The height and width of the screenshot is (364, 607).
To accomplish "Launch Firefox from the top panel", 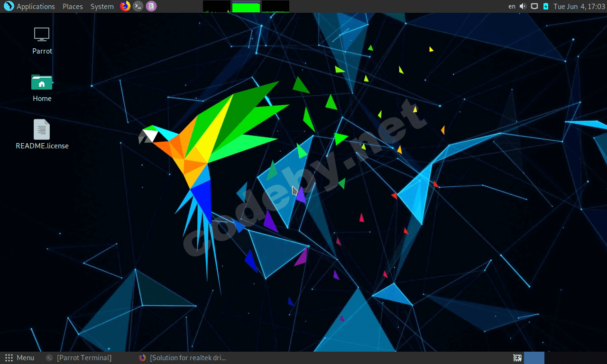I will pyautogui.click(x=125, y=6).
